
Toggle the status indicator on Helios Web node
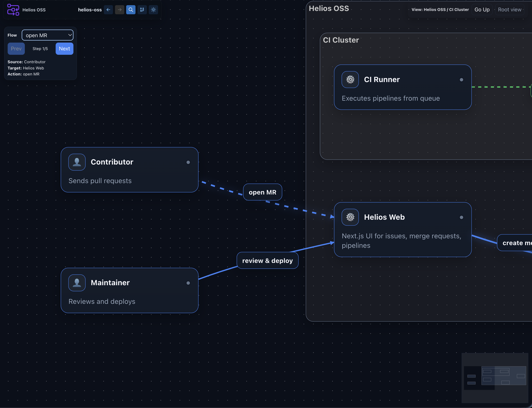(x=461, y=217)
